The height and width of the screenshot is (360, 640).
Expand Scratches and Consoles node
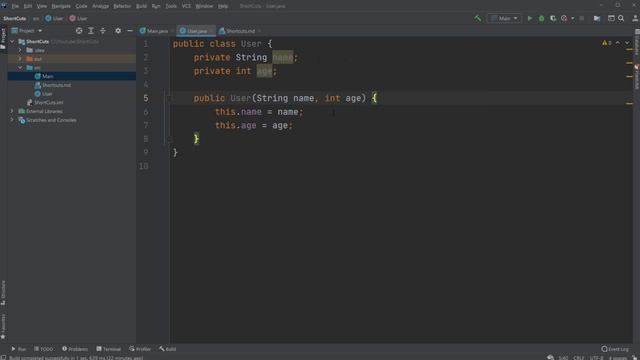12,120
